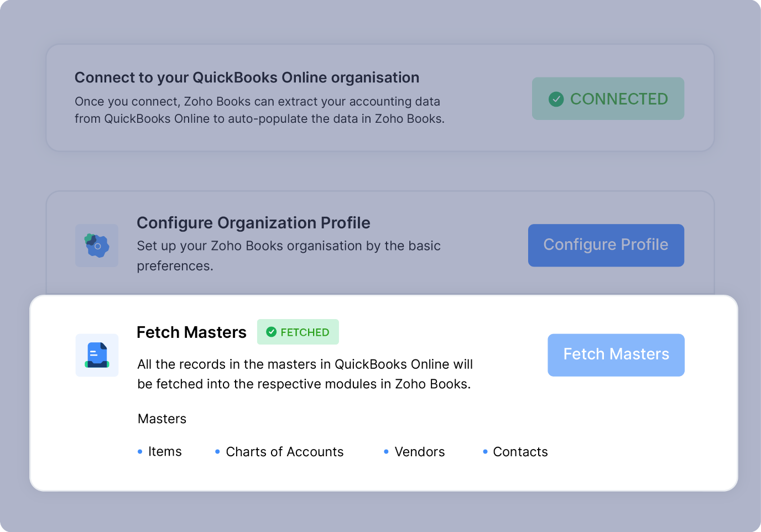
Task: Click the Configure Profile button
Action: pyautogui.click(x=606, y=245)
